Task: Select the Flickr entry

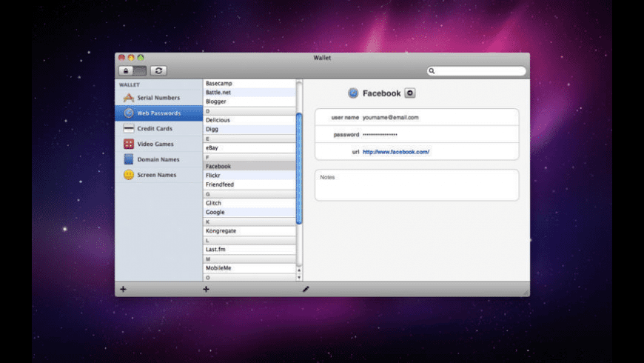Action: click(249, 175)
